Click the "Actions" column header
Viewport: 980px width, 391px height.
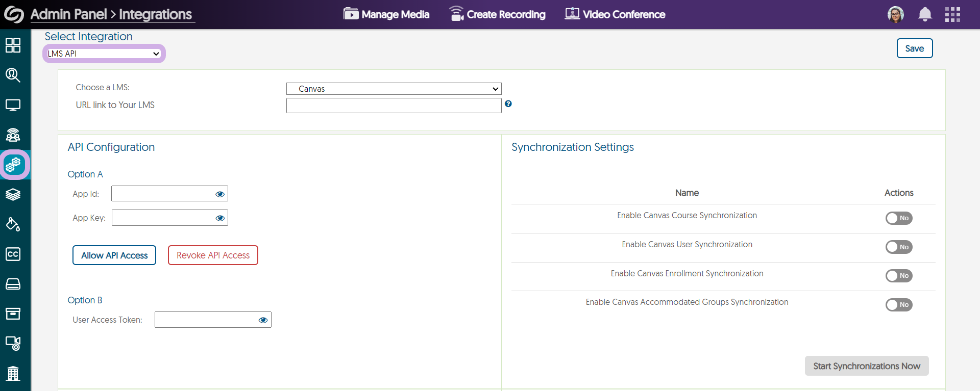click(899, 193)
